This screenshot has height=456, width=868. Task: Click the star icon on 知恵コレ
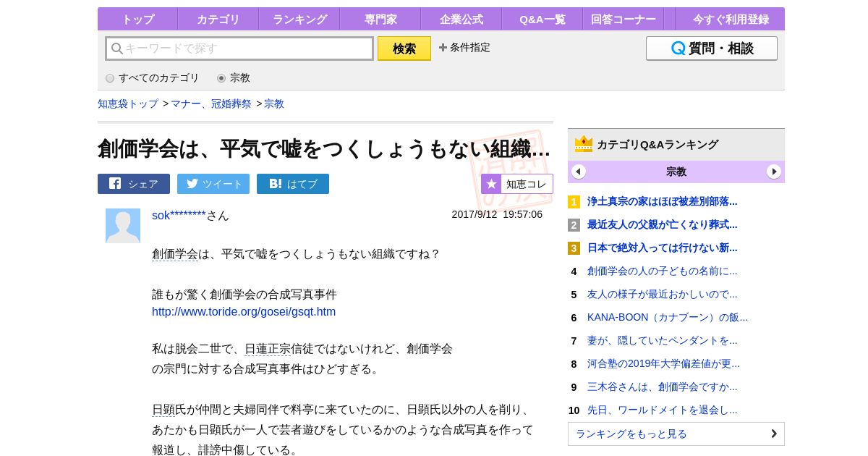click(491, 184)
